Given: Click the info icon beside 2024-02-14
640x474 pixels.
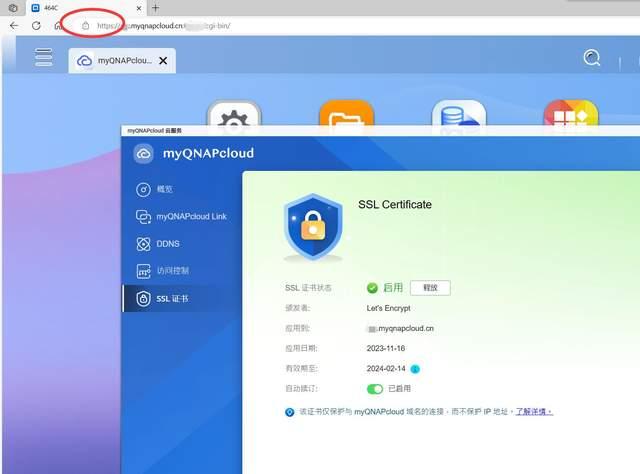Looking at the screenshot, I should 415,369.
